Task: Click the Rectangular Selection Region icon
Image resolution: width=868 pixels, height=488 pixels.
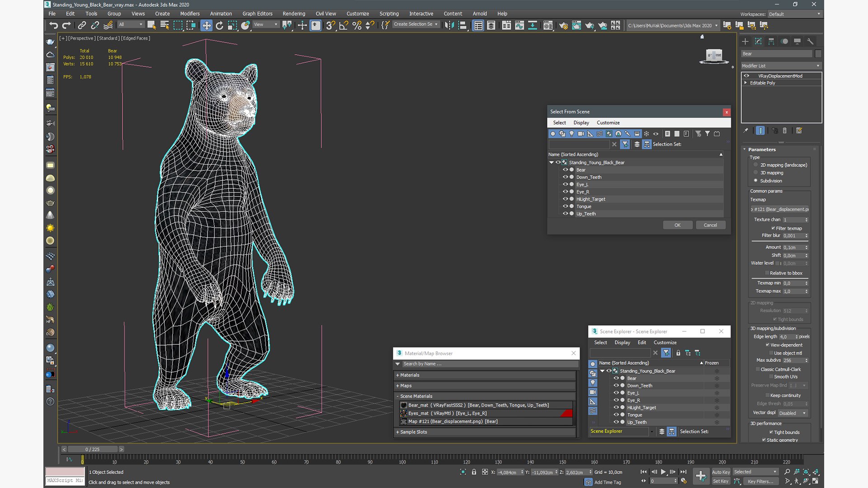Action: [x=178, y=25]
